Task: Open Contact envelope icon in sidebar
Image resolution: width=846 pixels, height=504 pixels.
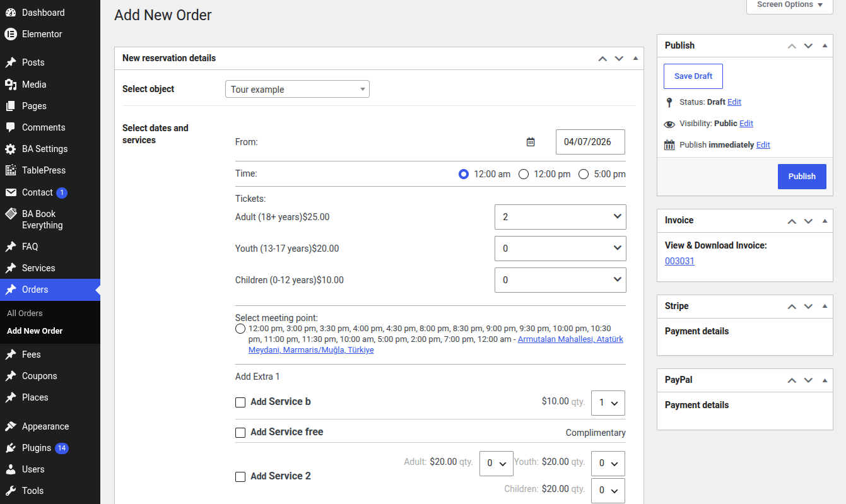Action: (11, 192)
